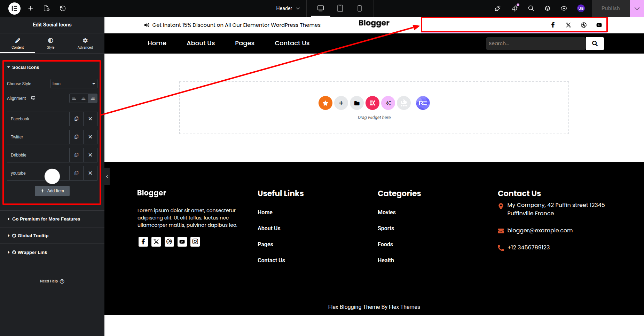Switch to the Style tab
The image size is (644, 336).
point(50,43)
